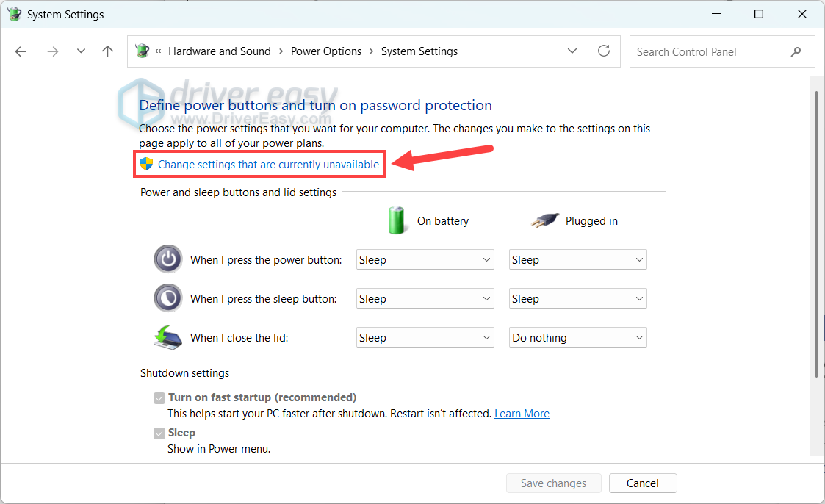Close the System Settings window
The width and height of the screenshot is (825, 504).
pyautogui.click(x=801, y=14)
